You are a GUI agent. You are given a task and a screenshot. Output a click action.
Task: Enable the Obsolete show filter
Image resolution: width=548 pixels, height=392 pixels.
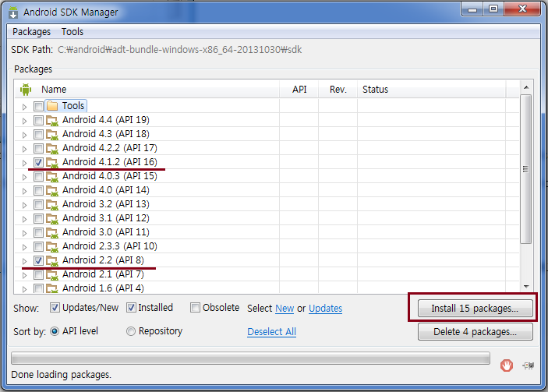click(195, 308)
